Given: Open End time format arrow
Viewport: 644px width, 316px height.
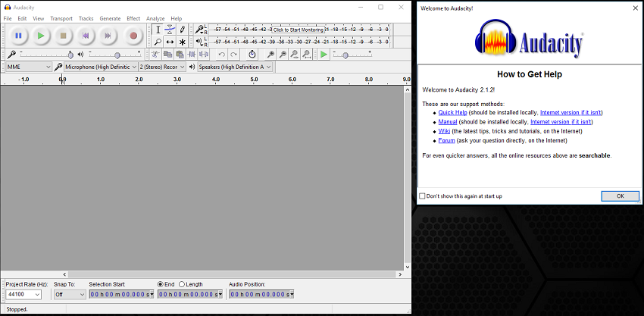Looking at the screenshot, I should (x=220, y=294).
